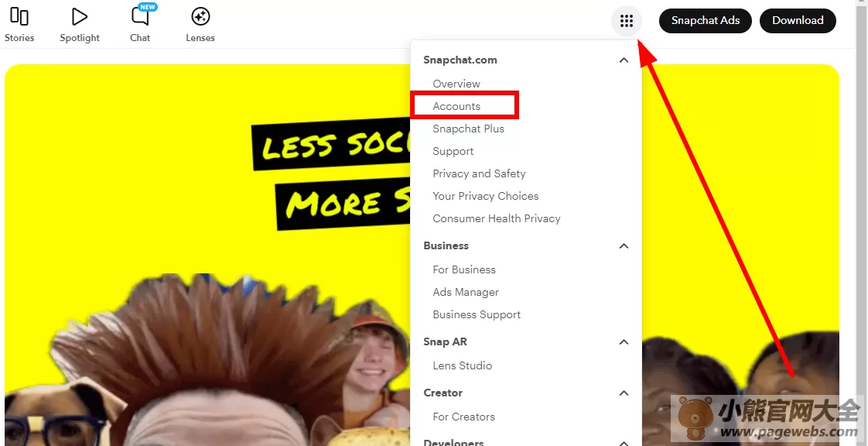Collapse the Snapchat.com section chevron
This screenshot has width=868, height=446.
[624, 60]
